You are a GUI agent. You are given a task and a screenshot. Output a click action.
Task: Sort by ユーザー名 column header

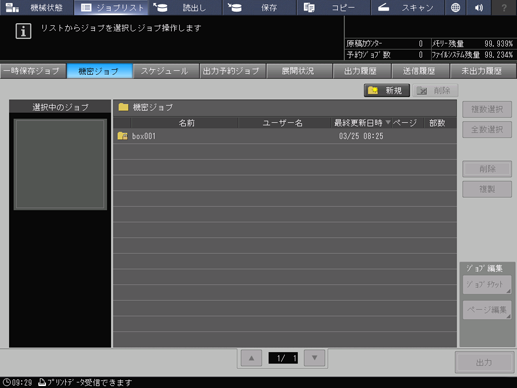pyautogui.click(x=283, y=123)
